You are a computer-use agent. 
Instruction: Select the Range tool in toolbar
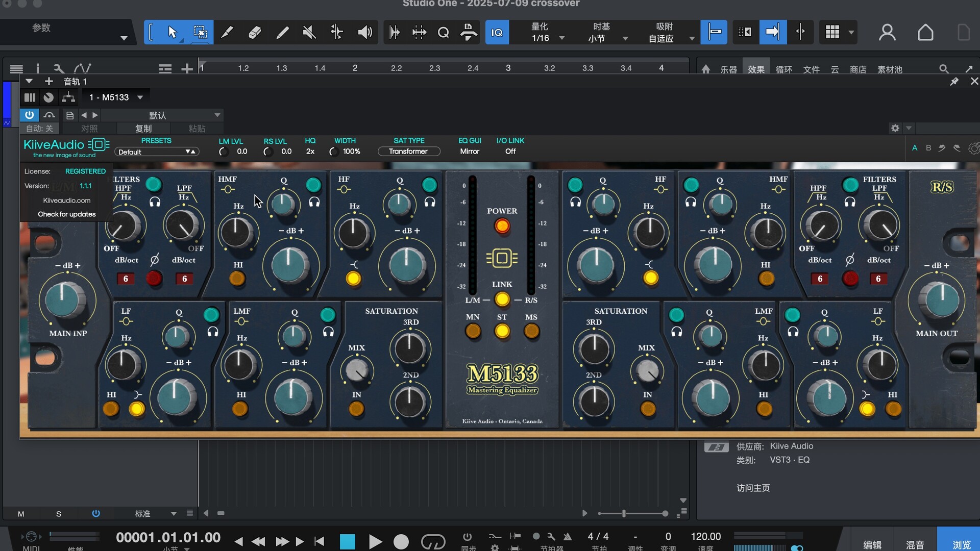(200, 33)
